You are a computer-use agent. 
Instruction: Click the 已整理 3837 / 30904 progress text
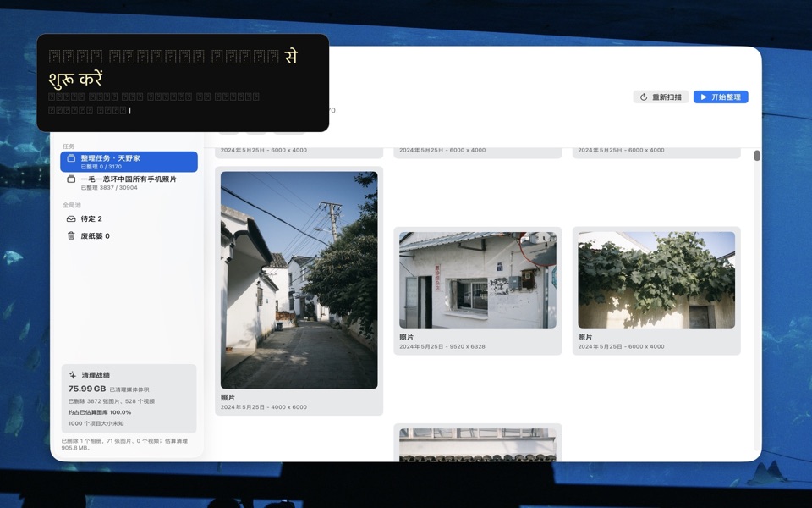click(109, 188)
